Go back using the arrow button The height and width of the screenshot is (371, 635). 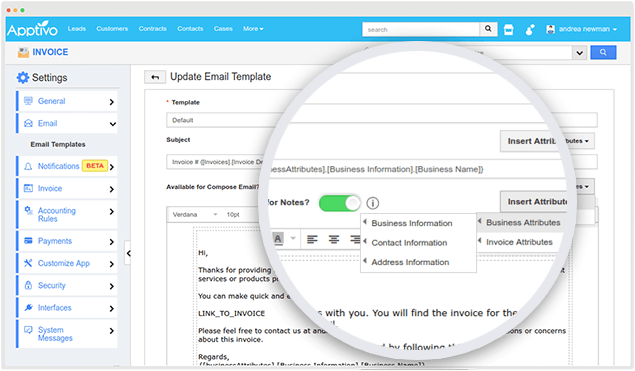point(155,77)
